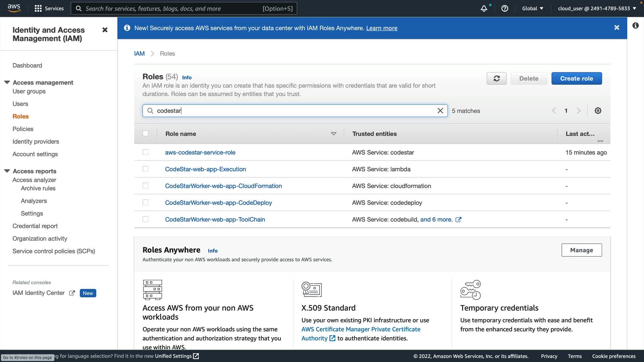Viewport: 644px width, 362px height.
Task: Go to Policies in sidebar
Action: [23, 129]
